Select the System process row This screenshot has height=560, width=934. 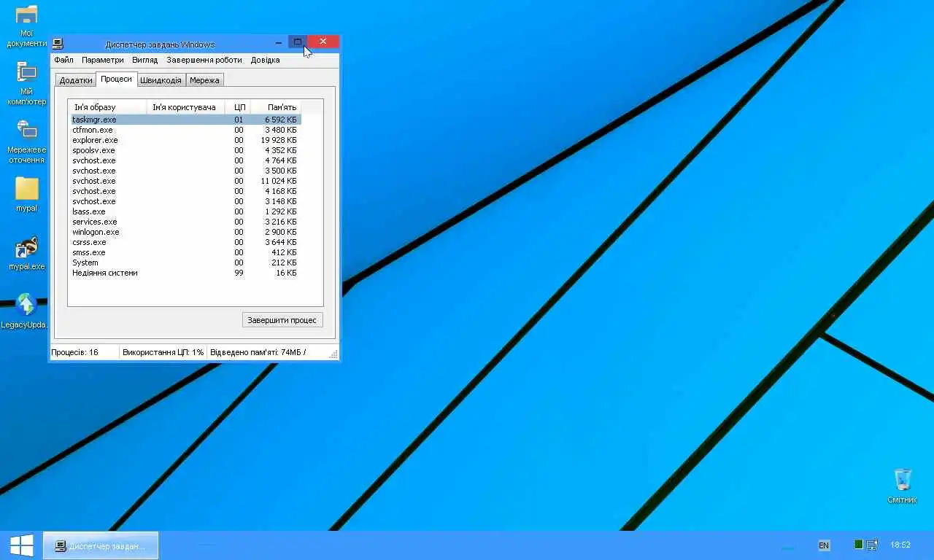click(185, 262)
